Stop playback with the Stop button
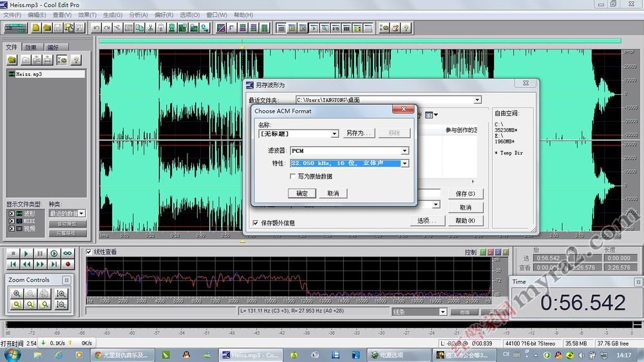Image resolution: width=644 pixels, height=362 pixels. pos(13,254)
